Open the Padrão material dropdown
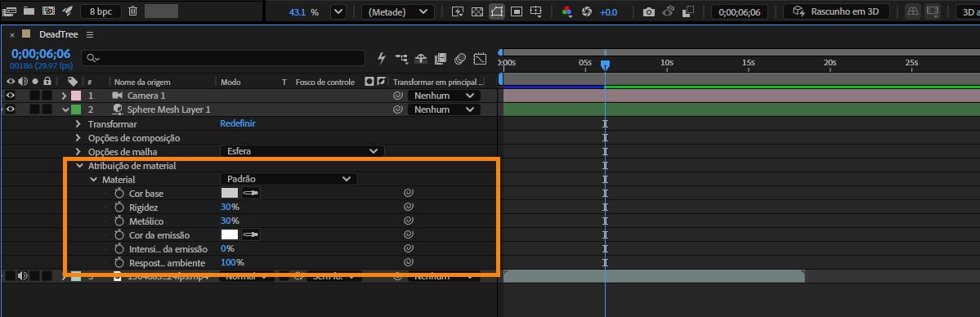The height and width of the screenshot is (317, 980). [x=289, y=179]
